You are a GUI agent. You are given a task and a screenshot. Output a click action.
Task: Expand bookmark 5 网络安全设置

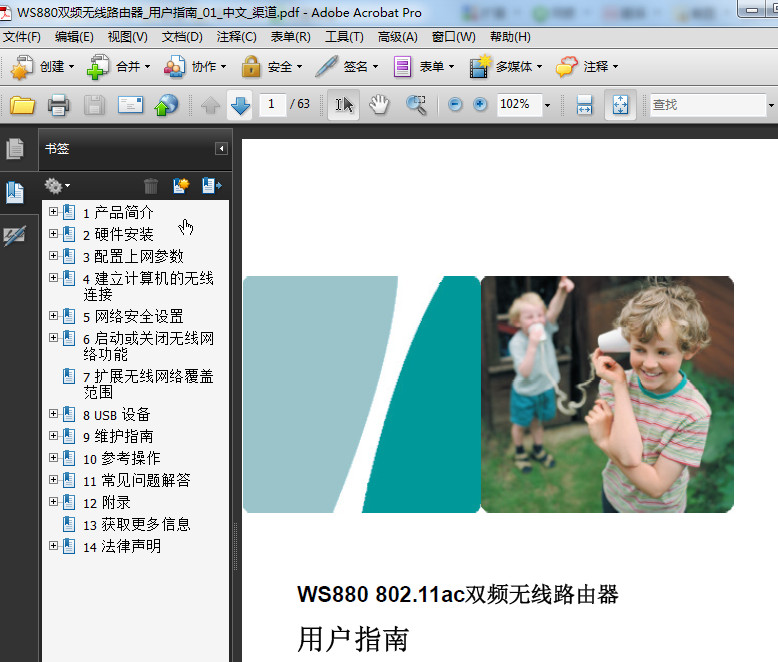(x=53, y=315)
